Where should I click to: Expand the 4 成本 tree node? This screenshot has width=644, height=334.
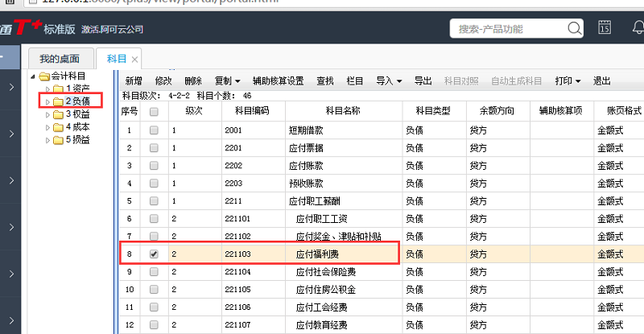(x=47, y=127)
